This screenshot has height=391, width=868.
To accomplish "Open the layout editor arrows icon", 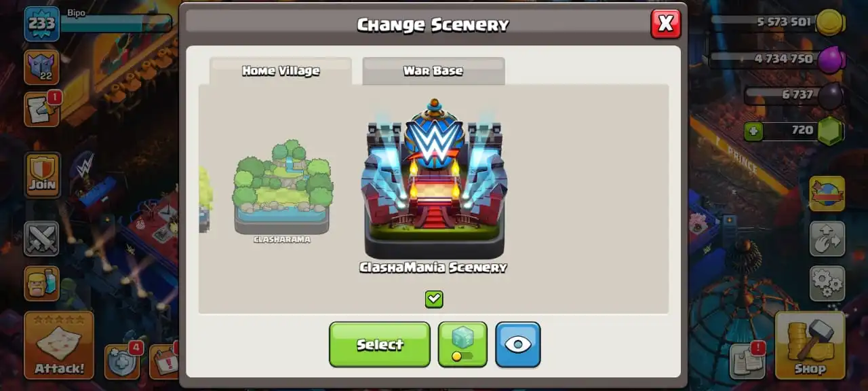I will click(x=827, y=239).
